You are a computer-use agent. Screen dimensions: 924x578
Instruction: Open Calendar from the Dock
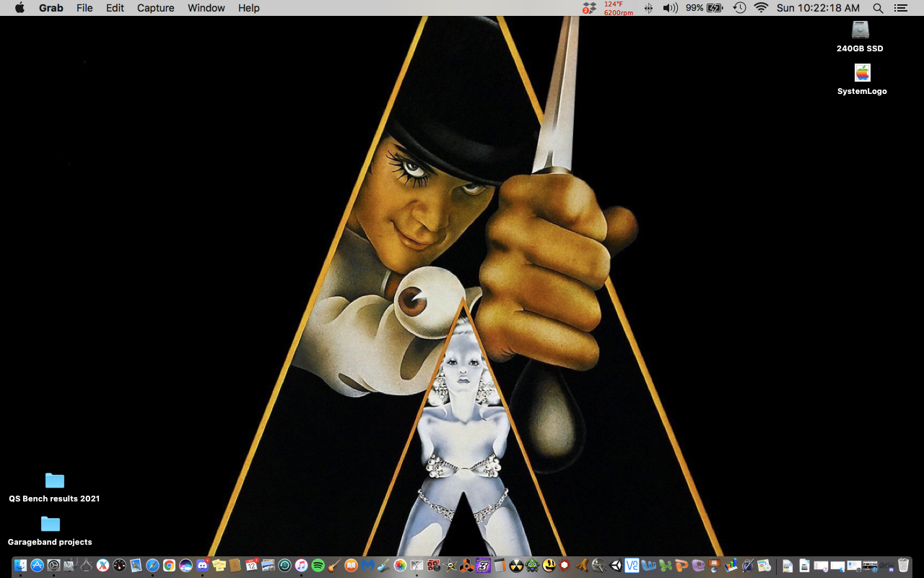[252, 566]
